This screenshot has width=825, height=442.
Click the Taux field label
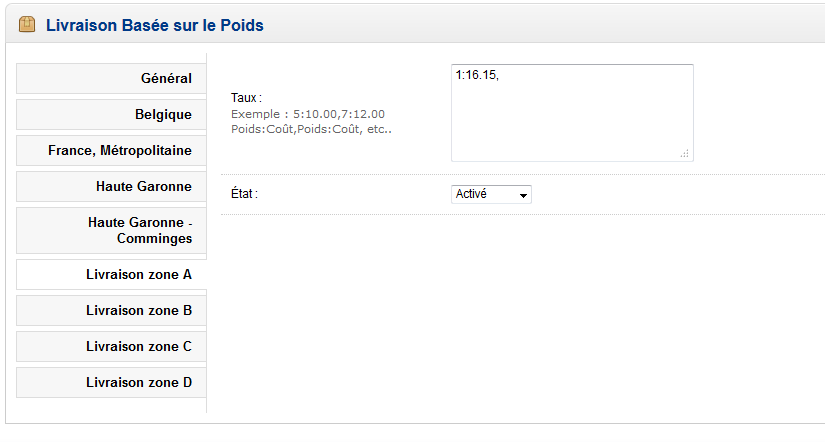point(246,98)
